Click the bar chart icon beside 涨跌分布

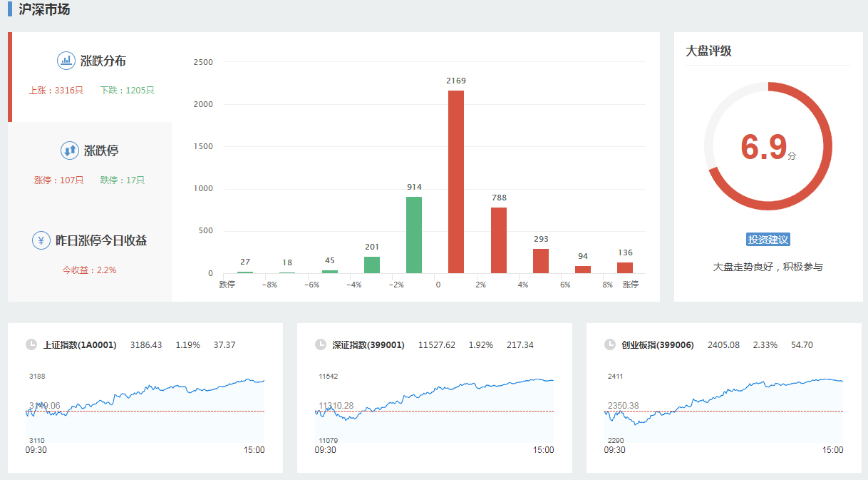tap(66, 61)
